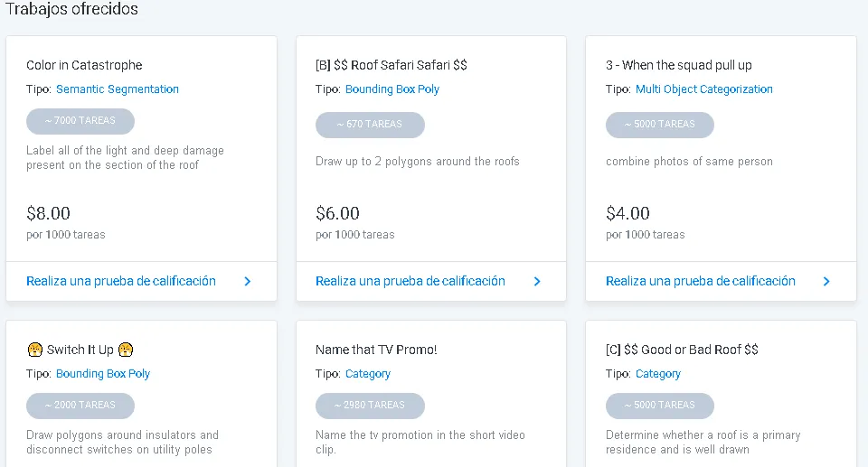Open the [C] $$ Good or Bad Roof $$ title
The width and height of the screenshot is (868, 467).
click(x=682, y=350)
